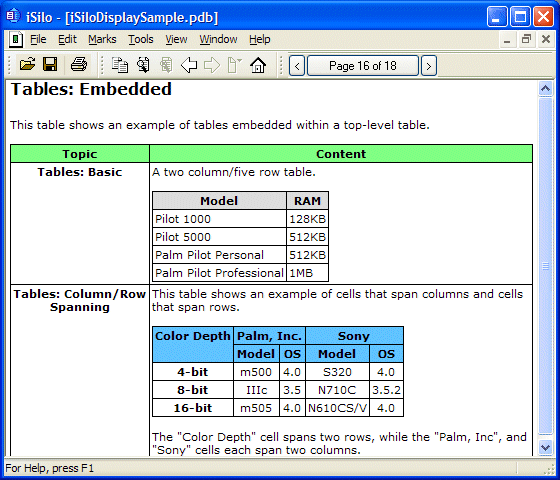Open the Page 16 of 18 selector
Screen dimensions: 560x480
tap(363, 66)
